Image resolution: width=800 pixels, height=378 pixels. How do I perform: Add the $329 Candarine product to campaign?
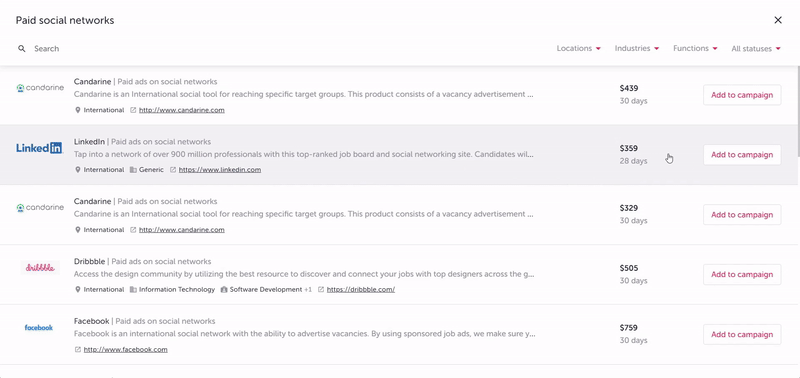coord(742,215)
